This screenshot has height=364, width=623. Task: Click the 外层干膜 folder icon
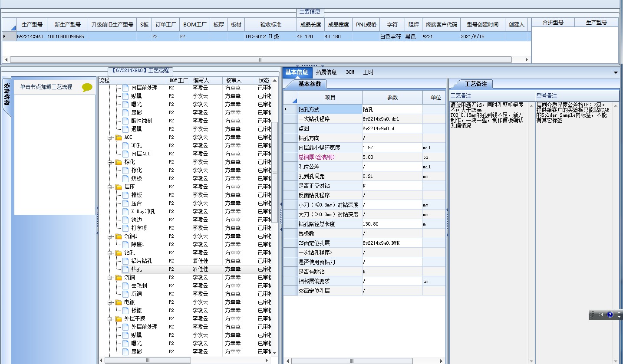[119, 319]
